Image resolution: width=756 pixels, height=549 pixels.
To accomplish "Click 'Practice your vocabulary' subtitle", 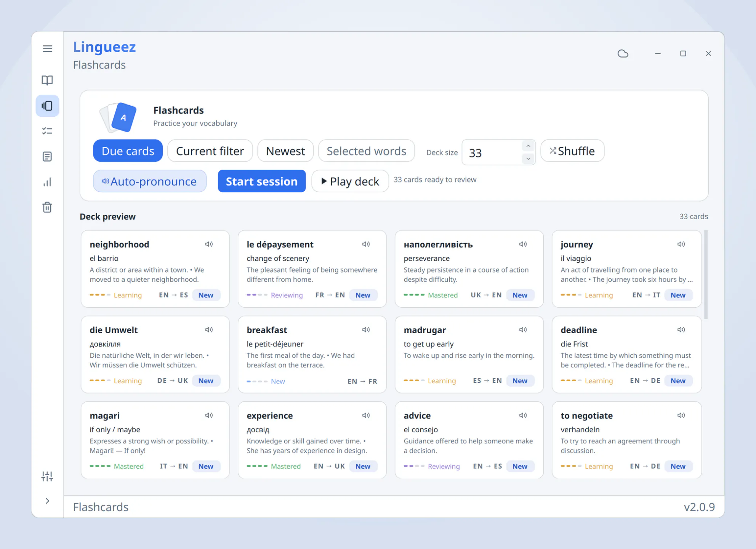I will [x=195, y=123].
